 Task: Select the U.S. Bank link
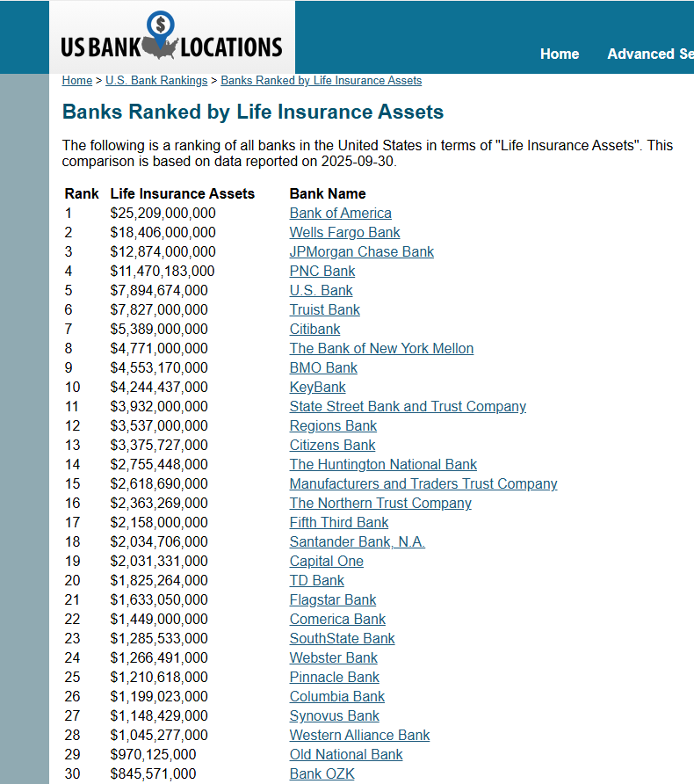[322, 291]
